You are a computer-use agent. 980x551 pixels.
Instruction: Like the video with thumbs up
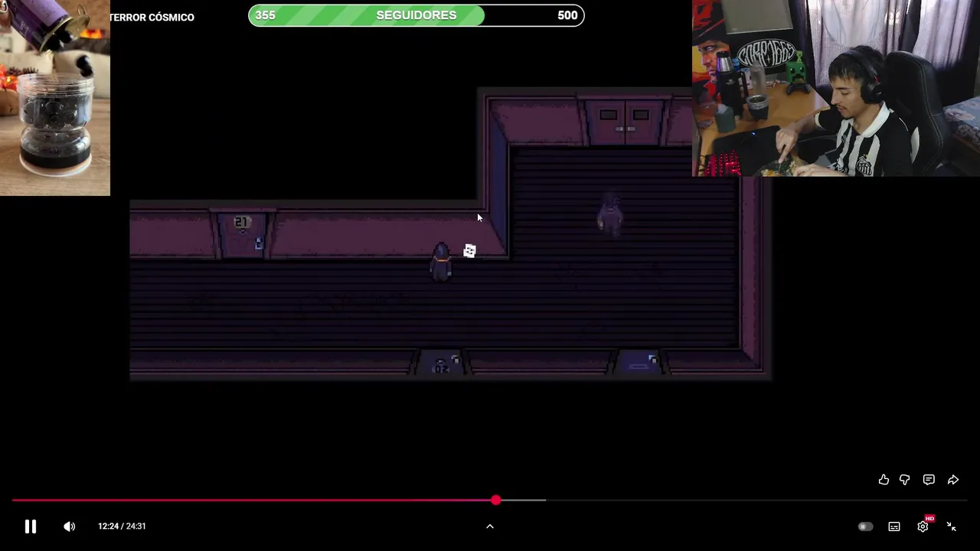tap(884, 480)
